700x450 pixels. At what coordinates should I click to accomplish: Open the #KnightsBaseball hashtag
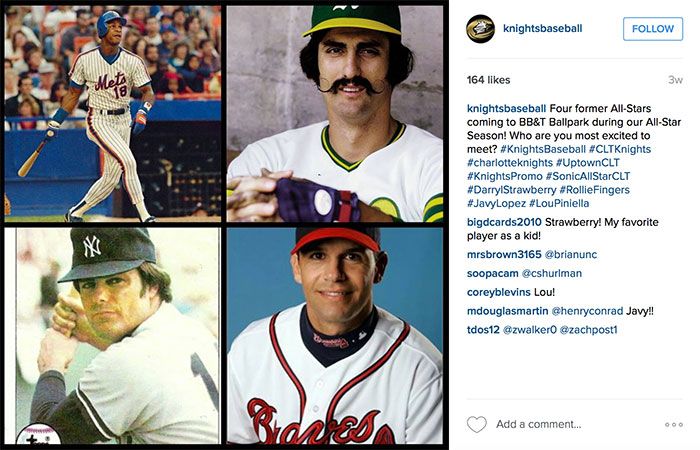click(x=543, y=149)
